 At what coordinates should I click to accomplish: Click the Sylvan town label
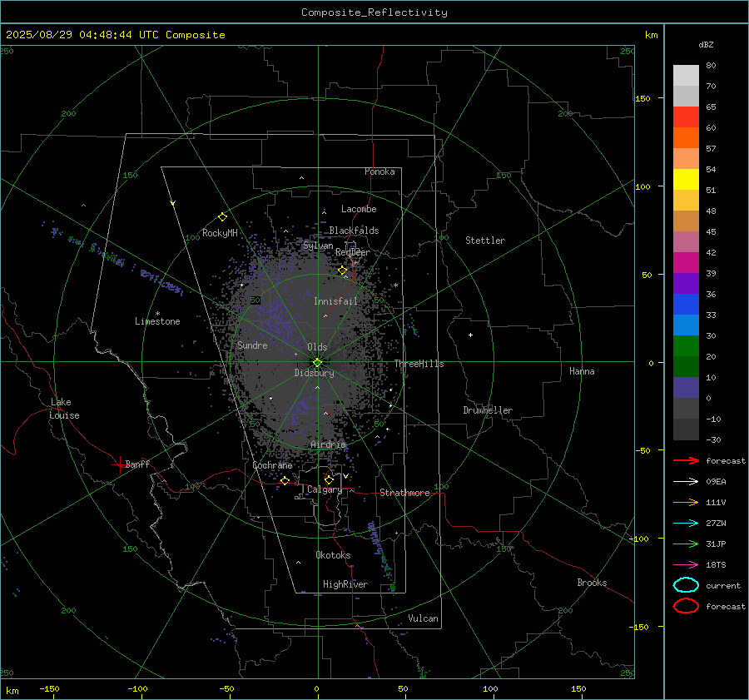tap(318, 246)
